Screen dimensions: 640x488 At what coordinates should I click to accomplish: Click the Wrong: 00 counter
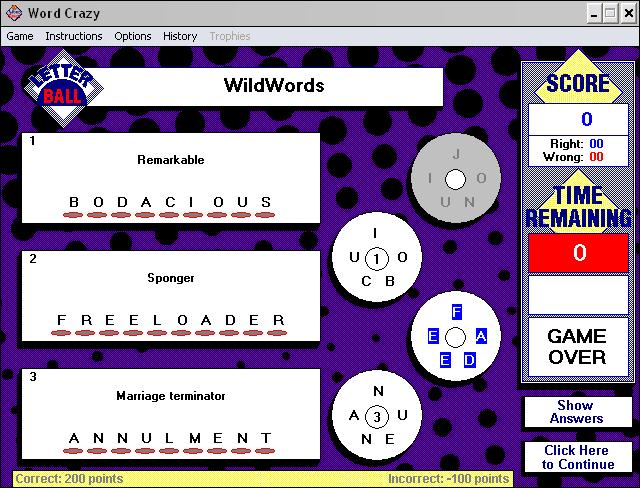pos(573,157)
